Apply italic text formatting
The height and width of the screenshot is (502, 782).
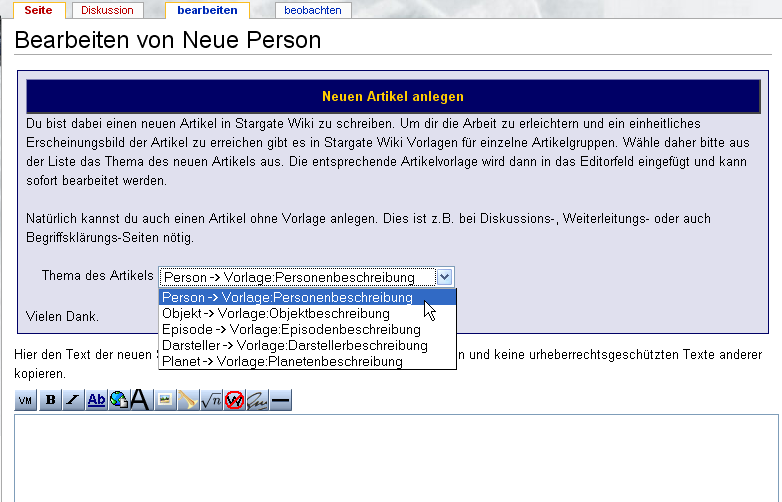point(73,400)
